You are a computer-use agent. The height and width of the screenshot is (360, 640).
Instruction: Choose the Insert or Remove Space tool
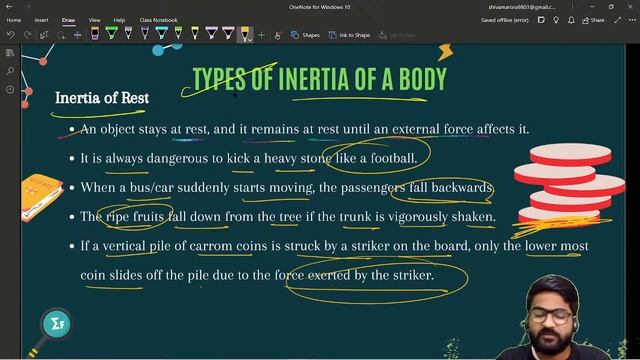click(78, 35)
